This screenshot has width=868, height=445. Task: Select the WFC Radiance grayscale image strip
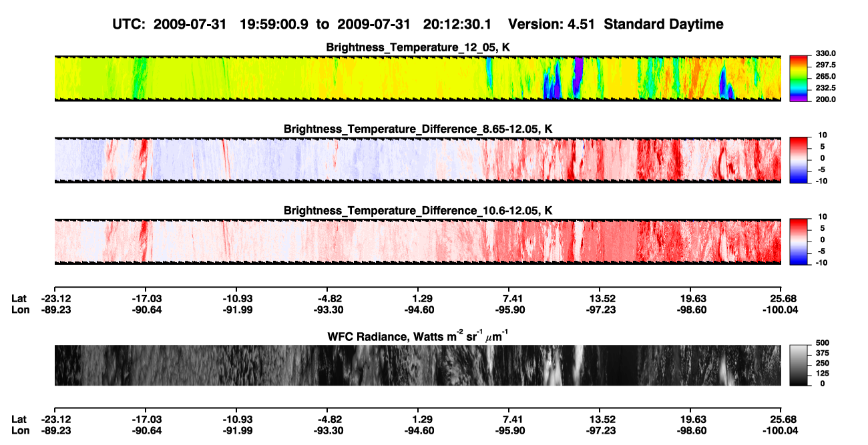coord(417,366)
